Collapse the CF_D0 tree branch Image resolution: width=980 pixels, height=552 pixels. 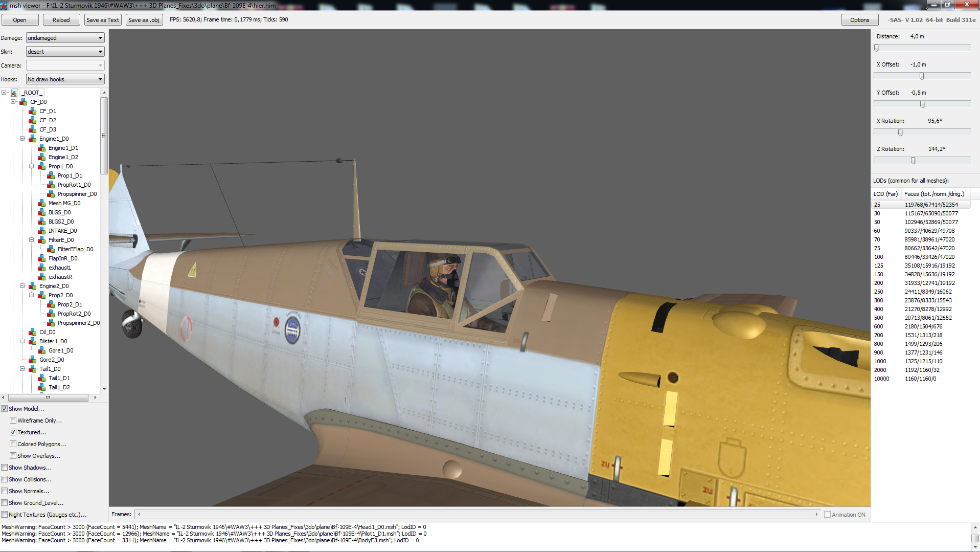[13, 102]
